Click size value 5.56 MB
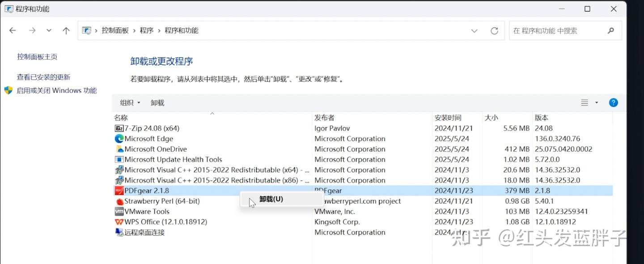The height and width of the screenshot is (264, 644). [x=516, y=128]
